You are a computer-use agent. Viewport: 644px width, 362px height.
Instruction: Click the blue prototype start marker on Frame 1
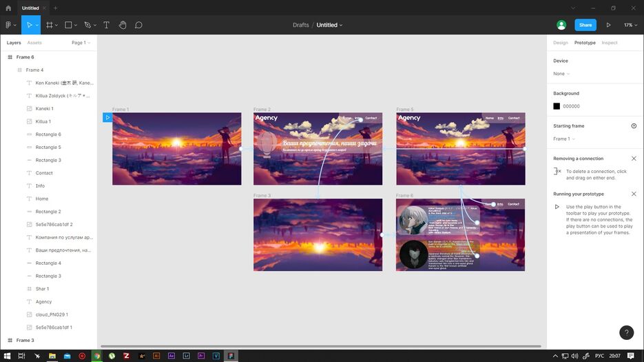(x=107, y=118)
